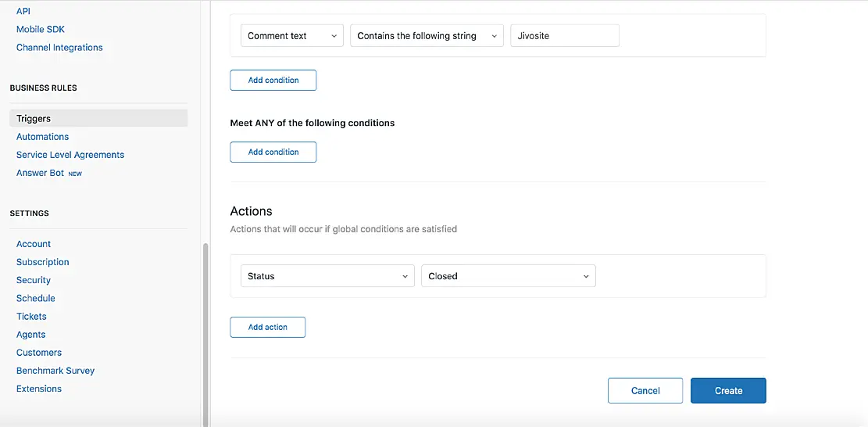Image resolution: width=868 pixels, height=427 pixels.
Task: Select Answer Bot in sidebar
Action: pos(41,173)
